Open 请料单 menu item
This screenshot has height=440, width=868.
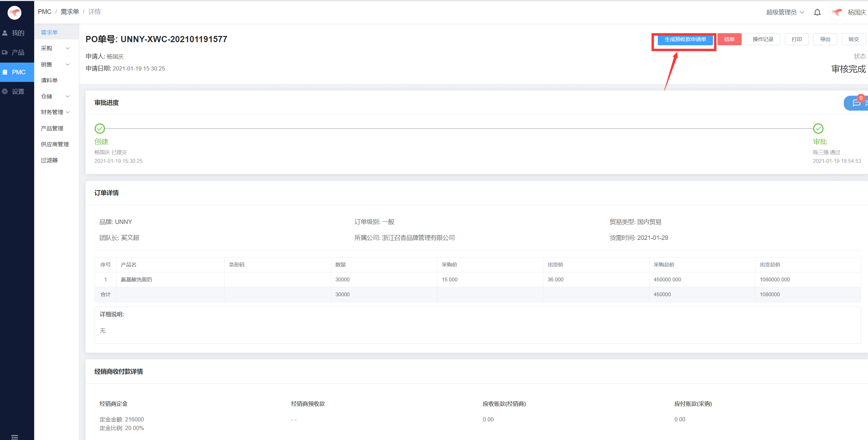(x=49, y=80)
